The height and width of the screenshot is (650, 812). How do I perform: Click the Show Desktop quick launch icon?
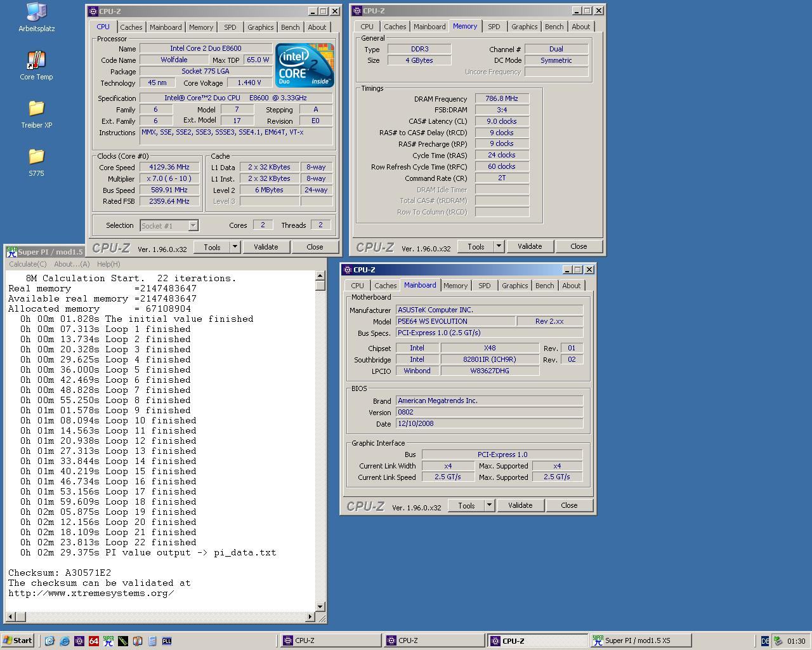[49, 641]
